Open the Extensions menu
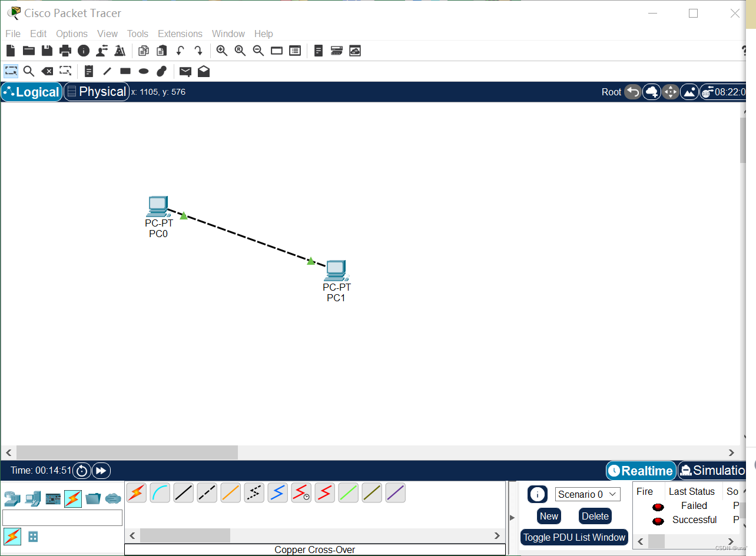Screen dimensions: 756x556 click(x=180, y=34)
